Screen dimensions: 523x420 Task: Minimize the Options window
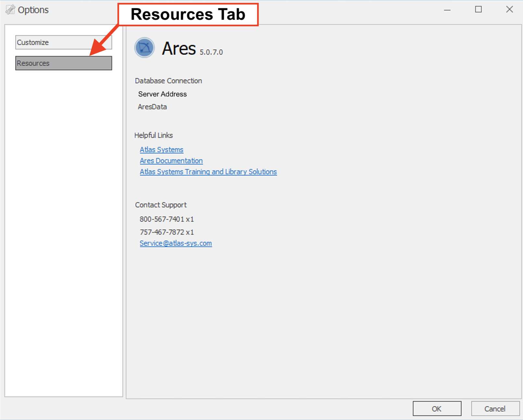click(447, 10)
